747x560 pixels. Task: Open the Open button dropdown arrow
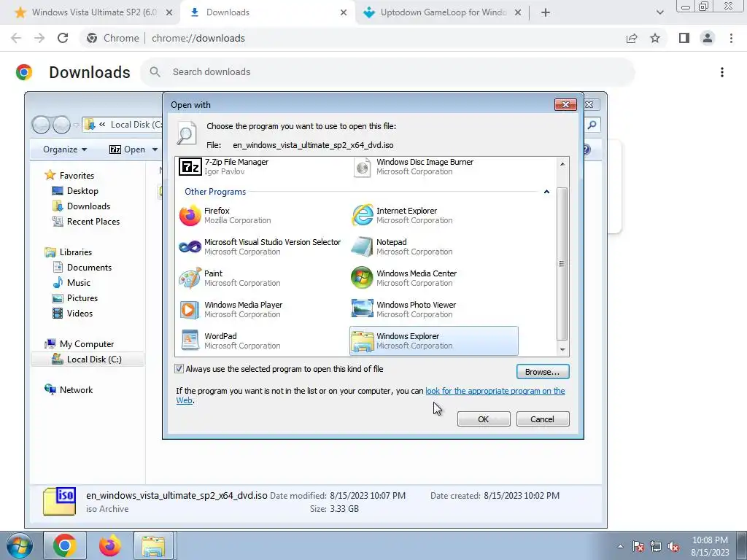(155, 149)
